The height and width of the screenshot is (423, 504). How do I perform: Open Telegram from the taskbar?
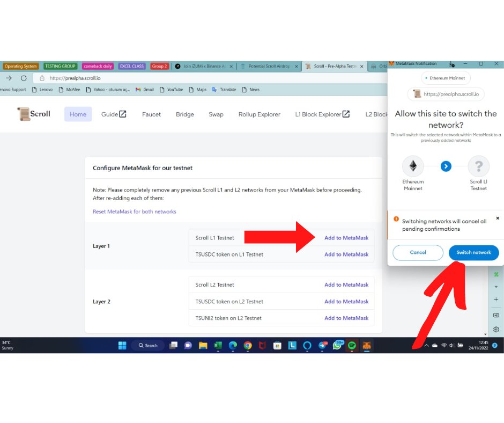point(322,345)
